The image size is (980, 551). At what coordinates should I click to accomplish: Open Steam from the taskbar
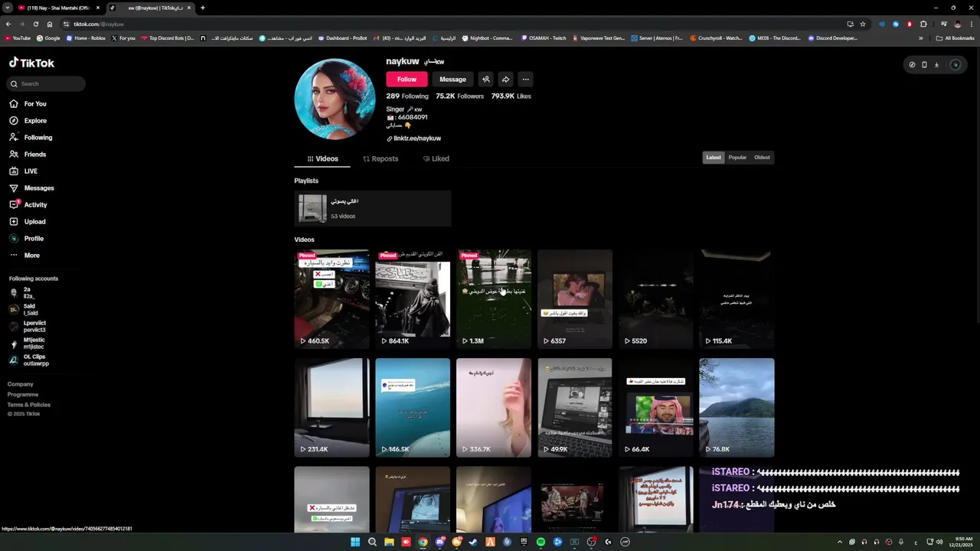click(x=473, y=542)
